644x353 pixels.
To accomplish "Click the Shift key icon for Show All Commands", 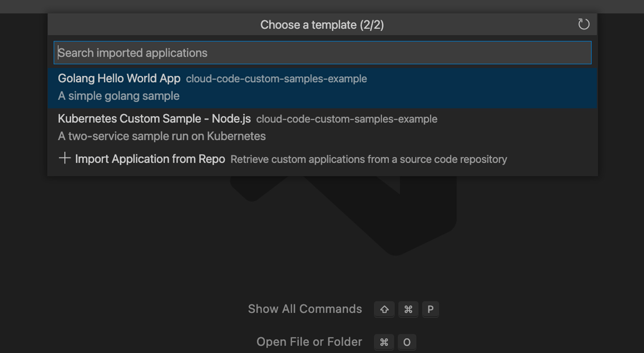I will click(384, 309).
